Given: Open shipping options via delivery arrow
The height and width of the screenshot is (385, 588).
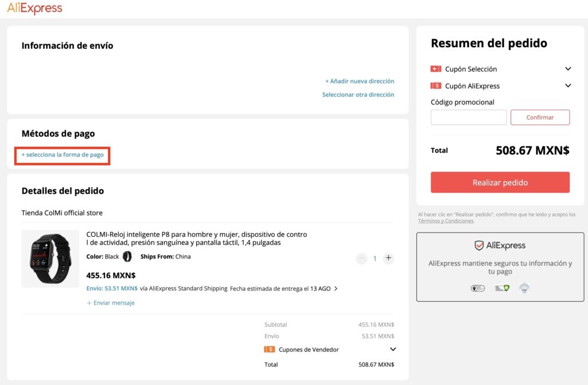Looking at the screenshot, I should [335, 288].
